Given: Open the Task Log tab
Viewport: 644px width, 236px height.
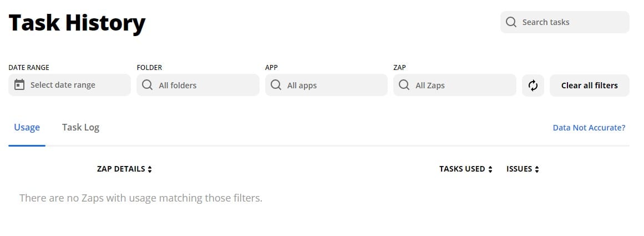Looking at the screenshot, I should pyautogui.click(x=80, y=127).
